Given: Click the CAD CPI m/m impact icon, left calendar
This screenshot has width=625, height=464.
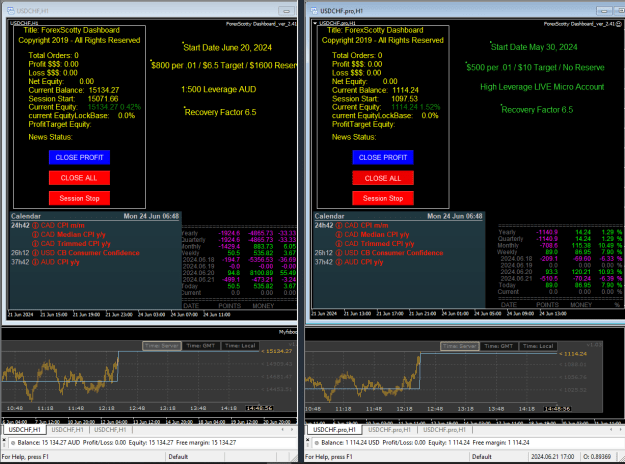Looking at the screenshot, I should [x=35, y=226].
